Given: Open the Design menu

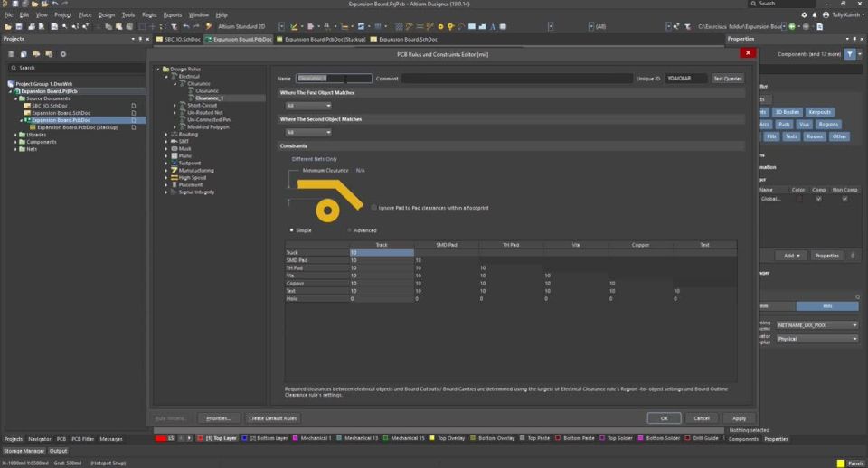Looking at the screenshot, I should (x=107, y=15).
